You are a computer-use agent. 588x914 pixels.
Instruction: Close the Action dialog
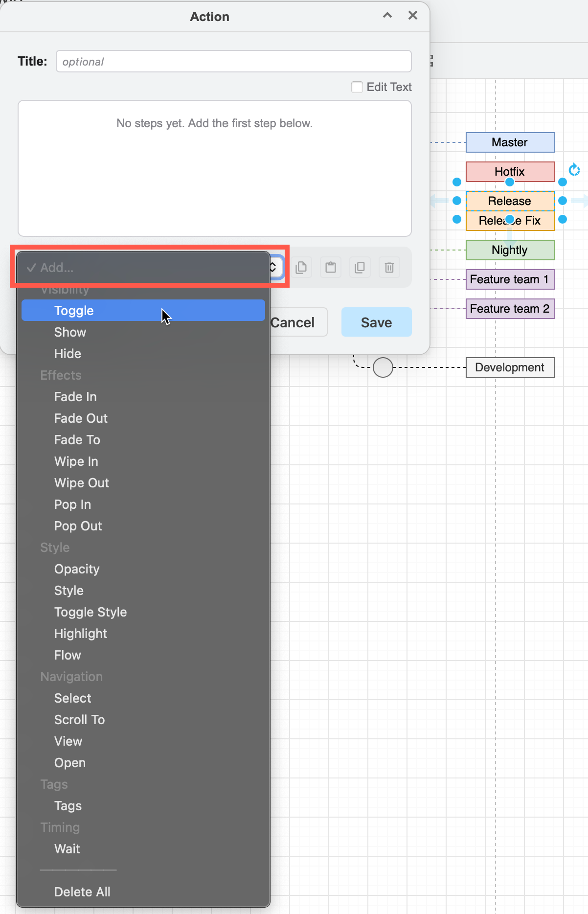tap(413, 16)
